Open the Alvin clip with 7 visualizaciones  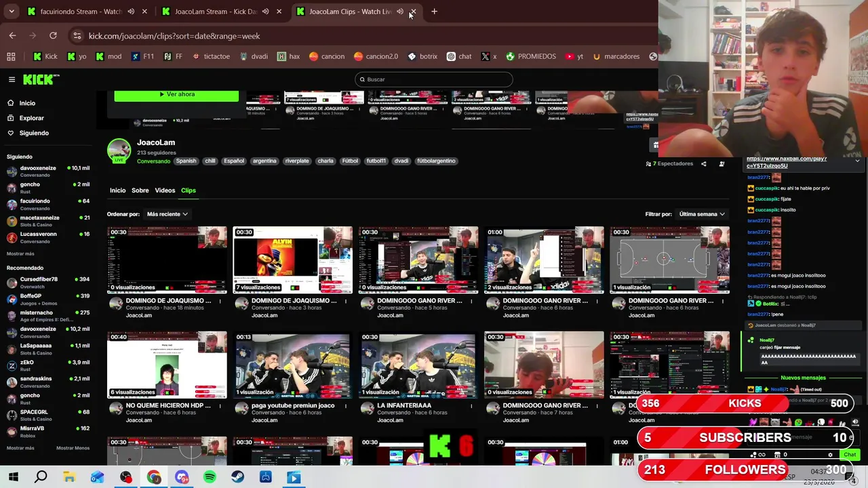[292, 260]
